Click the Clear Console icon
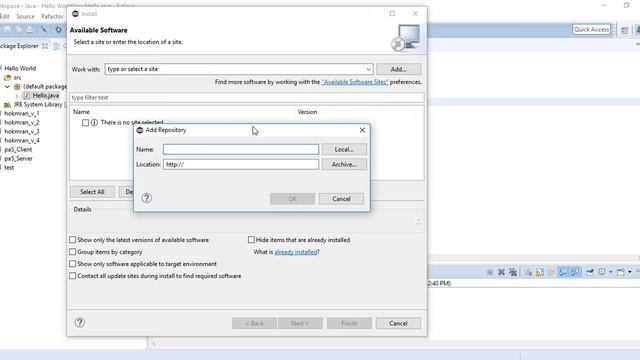This screenshot has height=360, width=640. (528, 272)
